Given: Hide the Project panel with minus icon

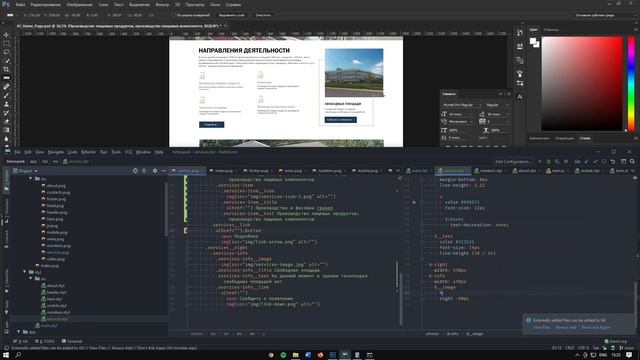Looking at the screenshot, I should 163,171.
